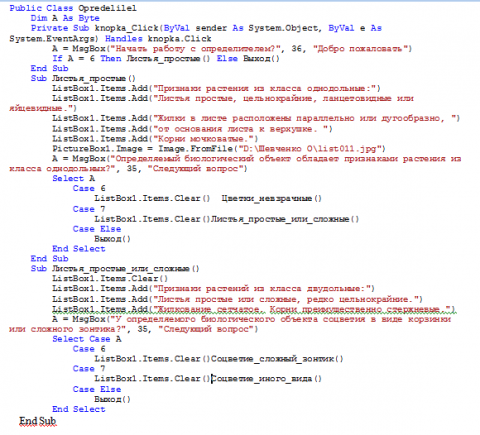
Task: Click the standalone 'ListBox1.Items.Clear()' line
Action: (110, 278)
